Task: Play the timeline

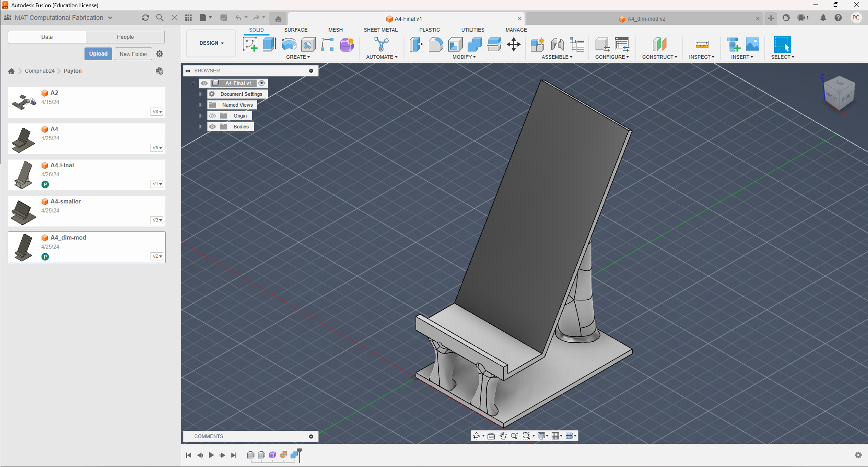Action: [211, 455]
